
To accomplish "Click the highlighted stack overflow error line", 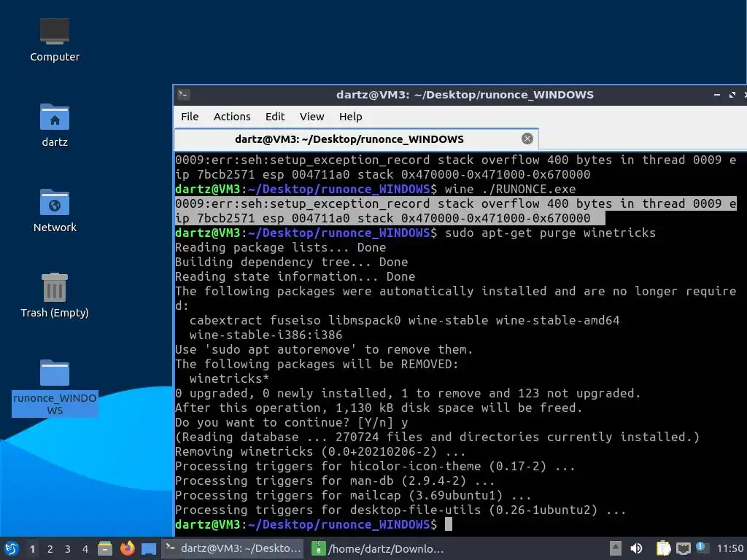I will point(455,211).
